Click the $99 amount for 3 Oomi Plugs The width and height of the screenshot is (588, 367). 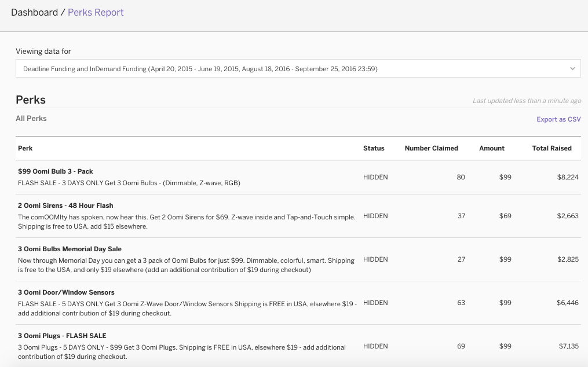click(505, 346)
